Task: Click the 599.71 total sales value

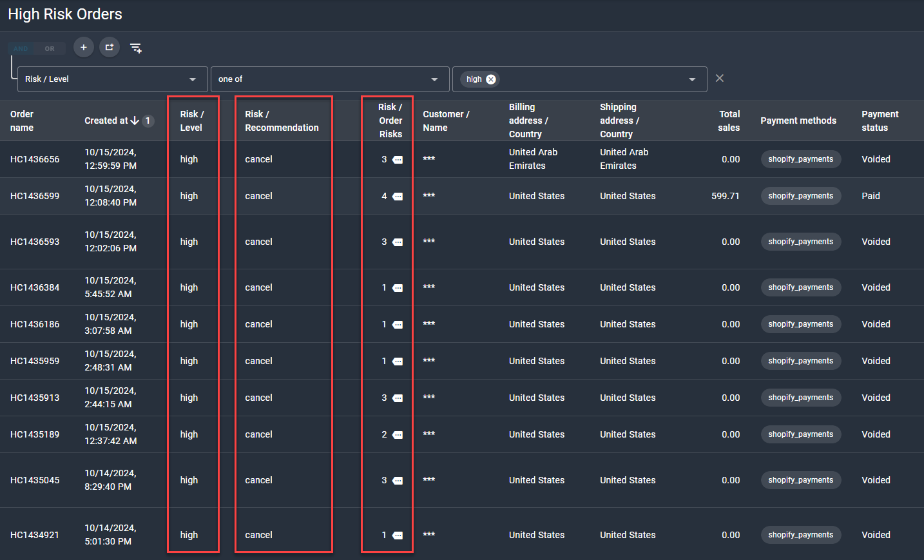Action: [x=725, y=196]
